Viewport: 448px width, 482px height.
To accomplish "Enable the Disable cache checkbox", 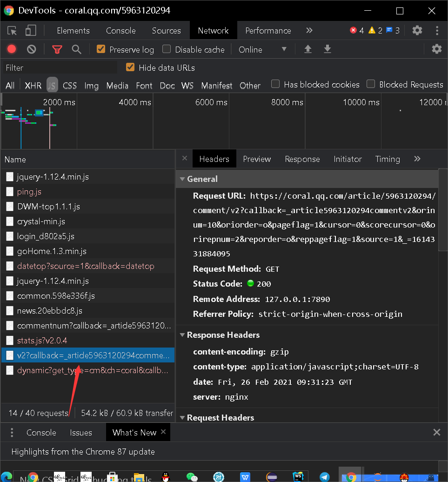I will pos(167,49).
